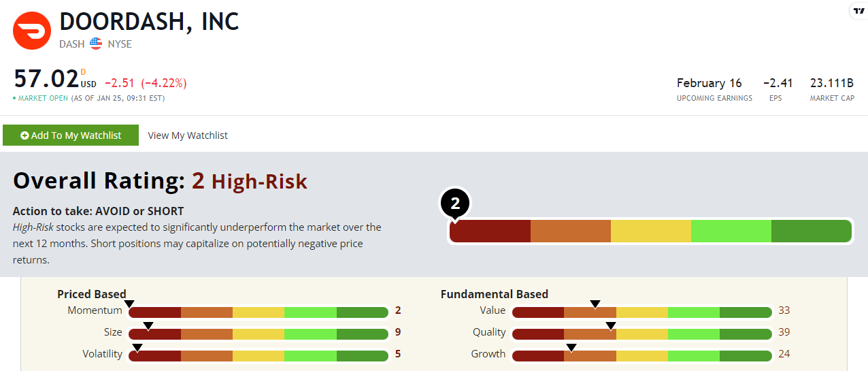Click the Growth score triangle marker
Viewport: 868px width, 371px height.
[571, 347]
